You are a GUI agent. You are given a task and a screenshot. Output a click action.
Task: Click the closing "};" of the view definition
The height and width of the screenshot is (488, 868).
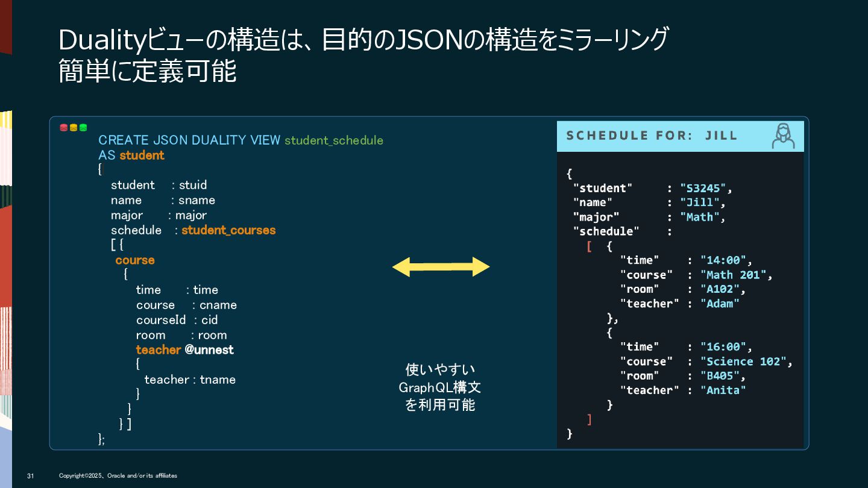[x=101, y=439]
